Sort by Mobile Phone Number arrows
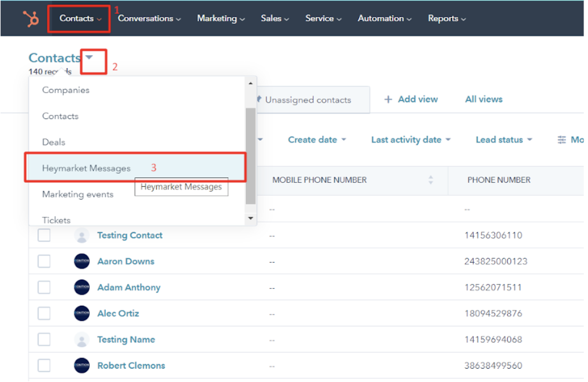 [x=430, y=180]
